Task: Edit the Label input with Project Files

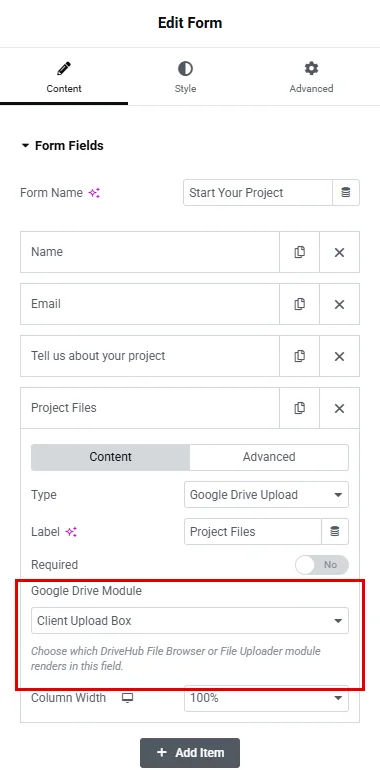Action: pyautogui.click(x=253, y=532)
